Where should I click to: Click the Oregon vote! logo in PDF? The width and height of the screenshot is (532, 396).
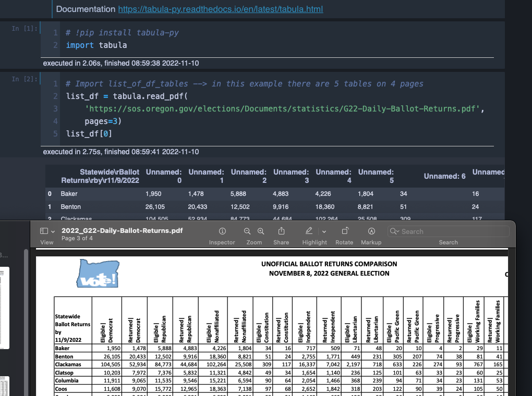point(98,274)
